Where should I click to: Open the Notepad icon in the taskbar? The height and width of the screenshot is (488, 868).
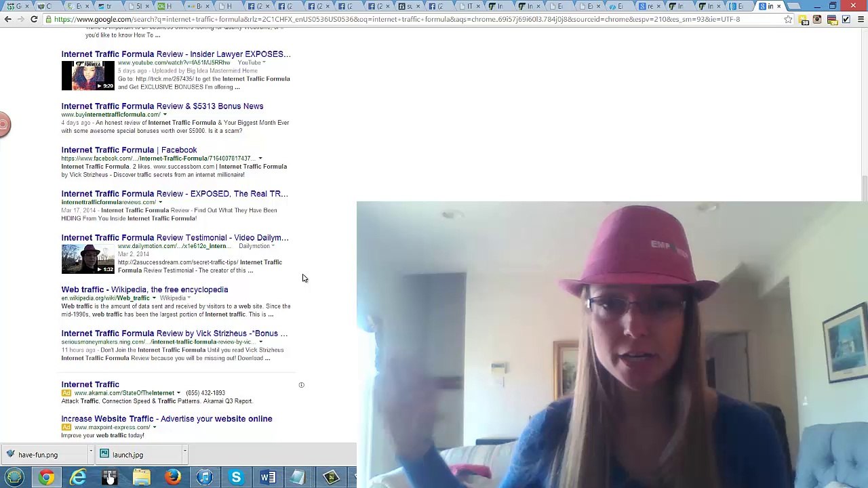pos(299,478)
